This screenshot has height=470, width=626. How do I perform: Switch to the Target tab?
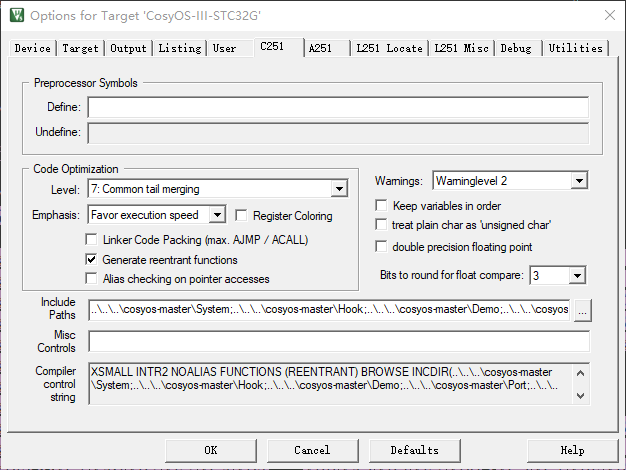(80, 48)
